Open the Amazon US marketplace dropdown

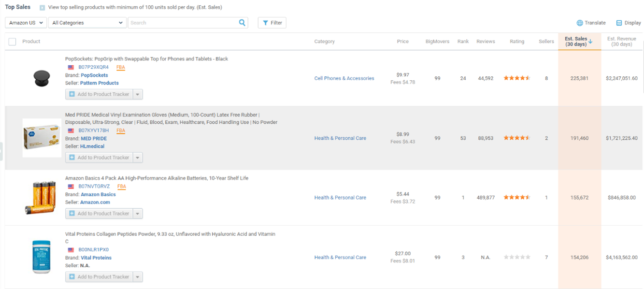pos(26,23)
